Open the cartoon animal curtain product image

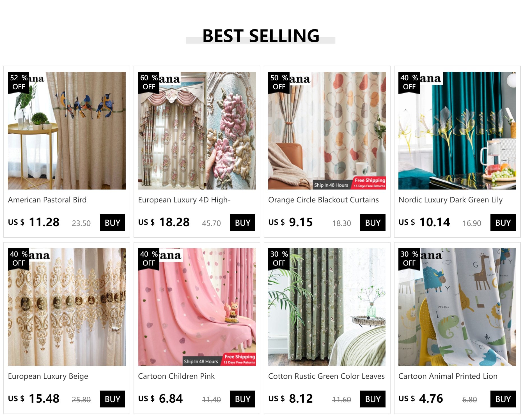tap(457, 307)
